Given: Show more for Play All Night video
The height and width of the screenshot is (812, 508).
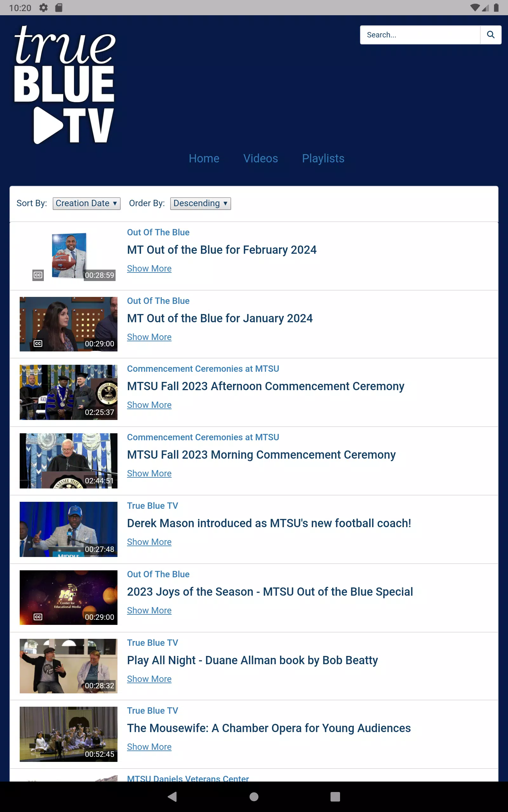Looking at the screenshot, I should click(x=149, y=679).
